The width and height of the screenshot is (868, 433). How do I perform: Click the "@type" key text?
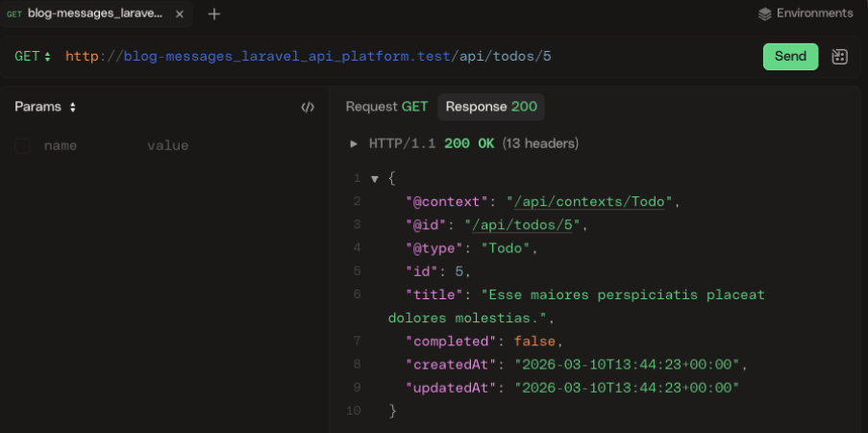[x=434, y=248]
